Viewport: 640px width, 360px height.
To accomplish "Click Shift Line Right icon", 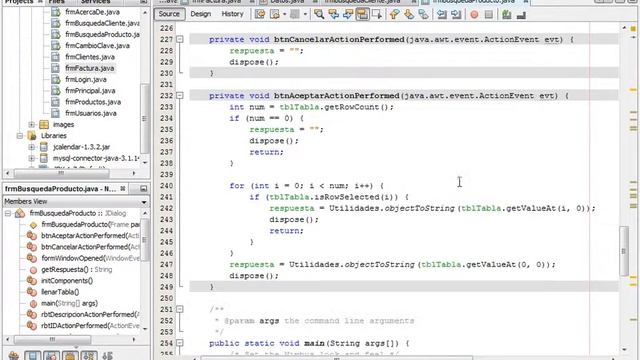I will click(x=456, y=15).
